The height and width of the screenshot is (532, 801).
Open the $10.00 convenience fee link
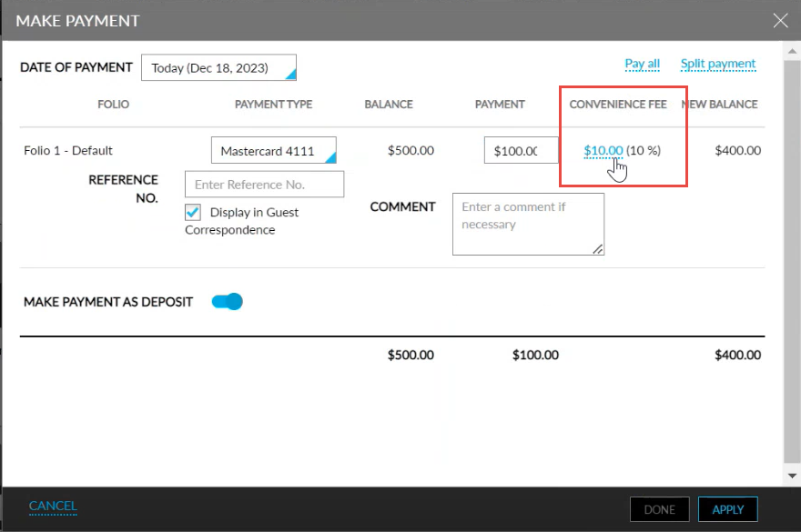pyautogui.click(x=603, y=151)
